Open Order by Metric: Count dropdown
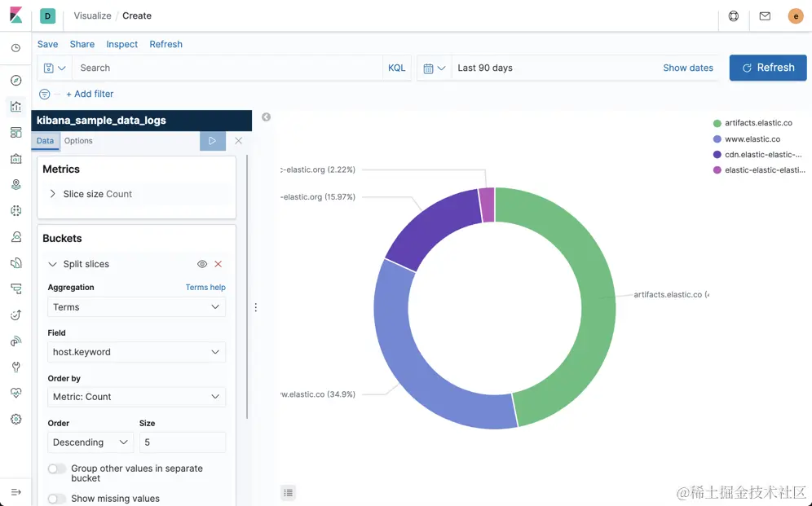 pos(137,397)
